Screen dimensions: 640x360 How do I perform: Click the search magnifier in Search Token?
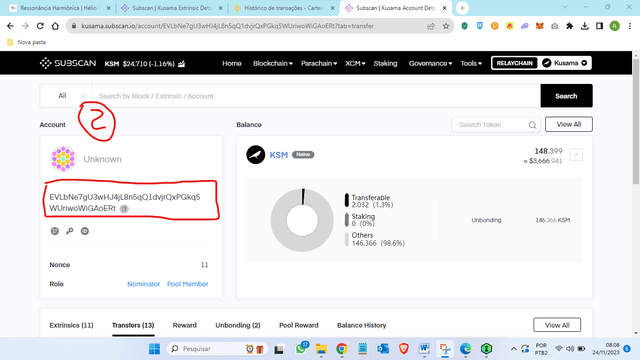coord(532,125)
